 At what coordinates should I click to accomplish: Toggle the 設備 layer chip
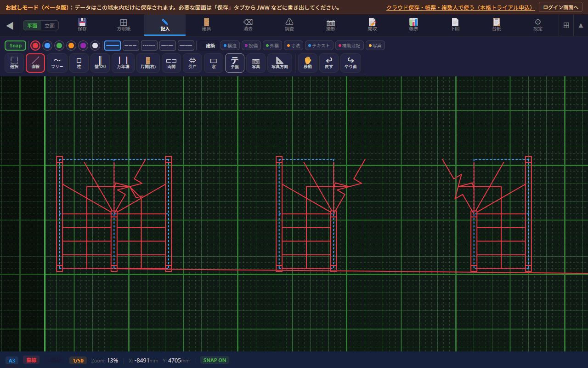pyautogui.click(x=251, y=46)
